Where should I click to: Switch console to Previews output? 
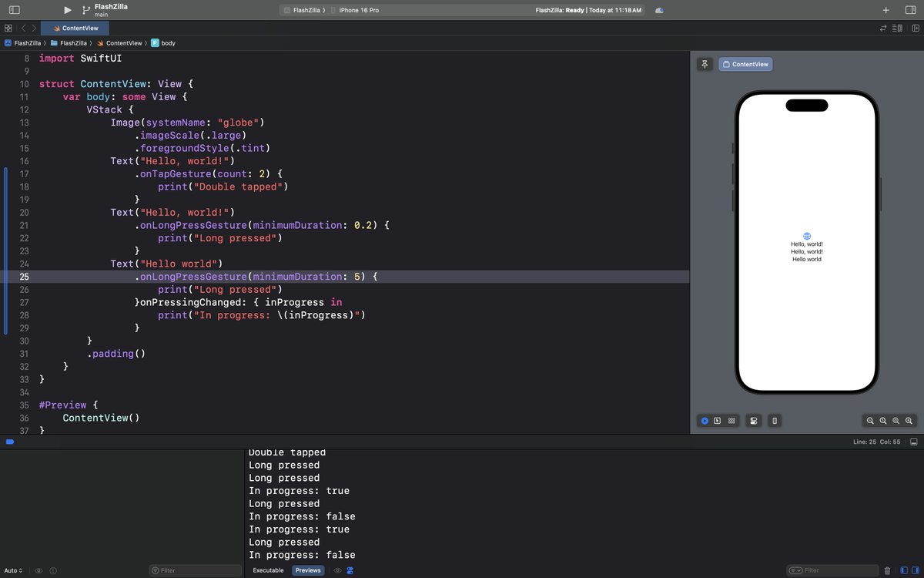coord(308,570)
